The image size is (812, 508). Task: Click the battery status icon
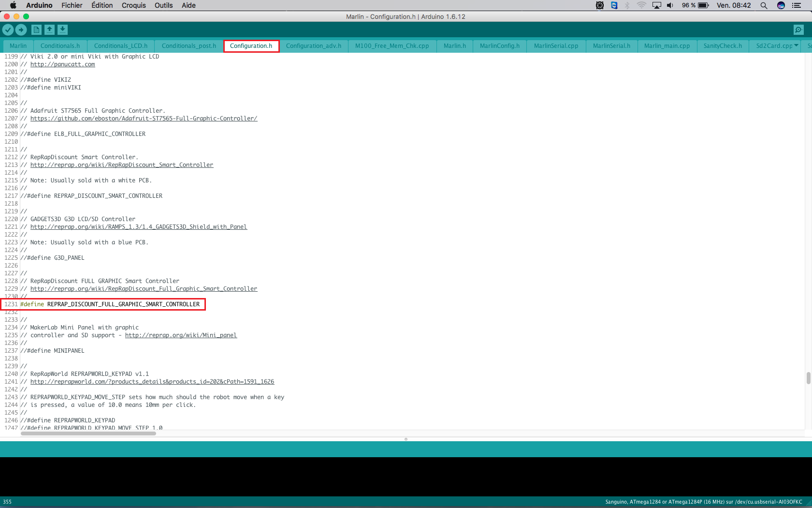[703, 5]
